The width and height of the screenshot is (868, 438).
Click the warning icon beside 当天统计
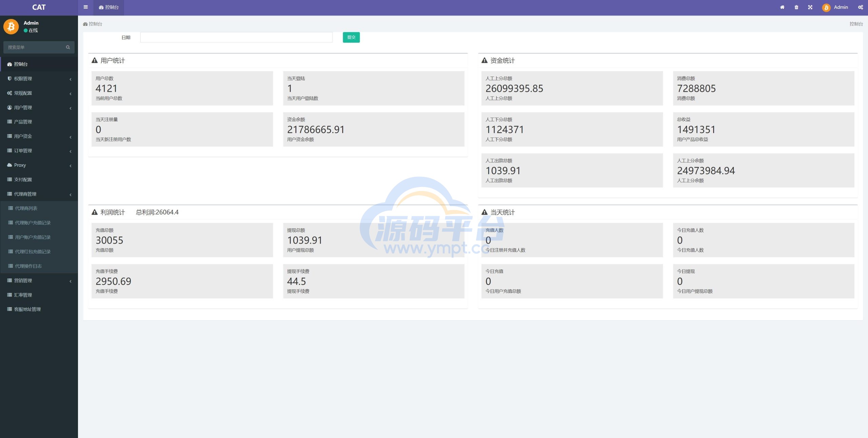(485, 212)
